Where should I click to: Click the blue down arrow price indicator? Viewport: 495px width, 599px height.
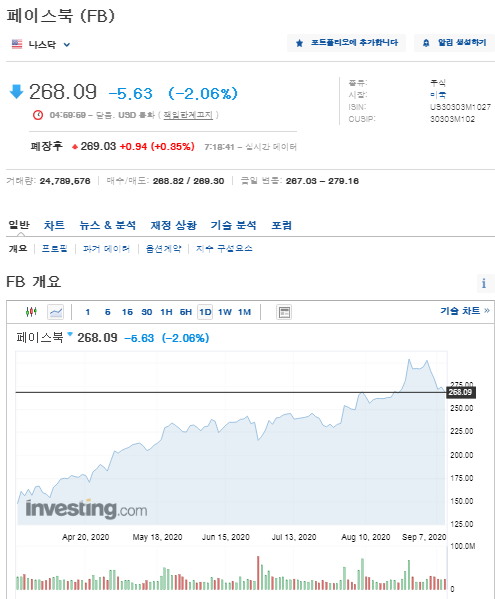coord(16,92)
